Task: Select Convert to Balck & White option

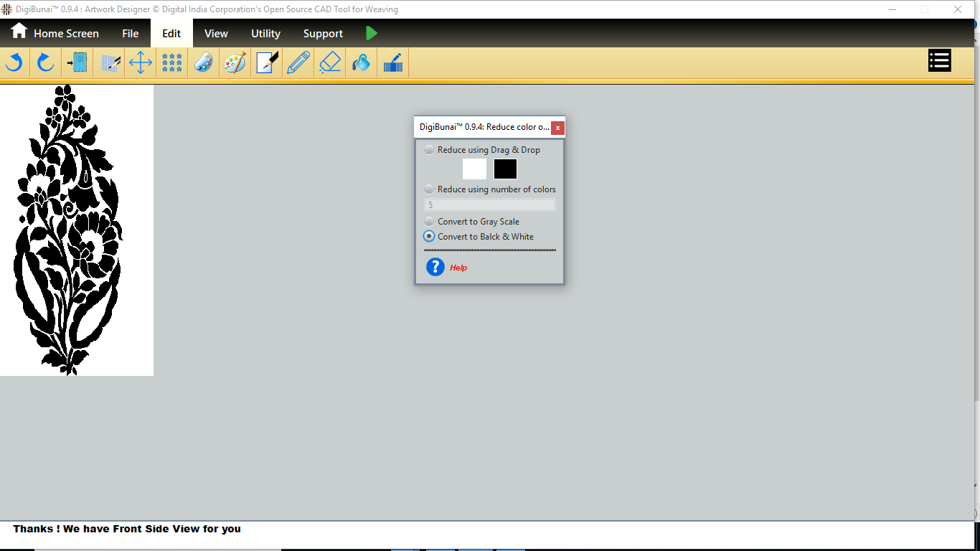Action: click(x=429, y=237)
